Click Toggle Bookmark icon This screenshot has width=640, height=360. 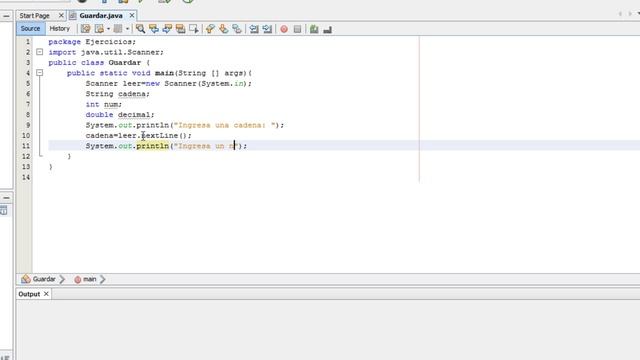click(237, 29)
